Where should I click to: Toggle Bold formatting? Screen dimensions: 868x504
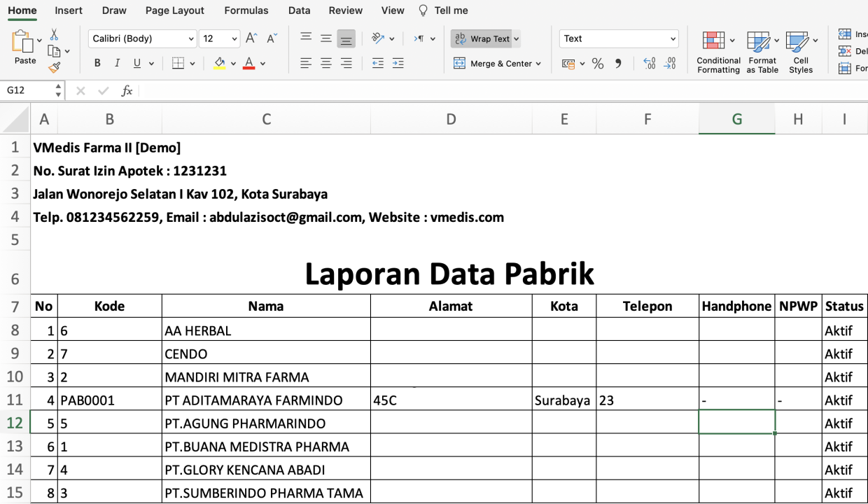coord(97,64)
